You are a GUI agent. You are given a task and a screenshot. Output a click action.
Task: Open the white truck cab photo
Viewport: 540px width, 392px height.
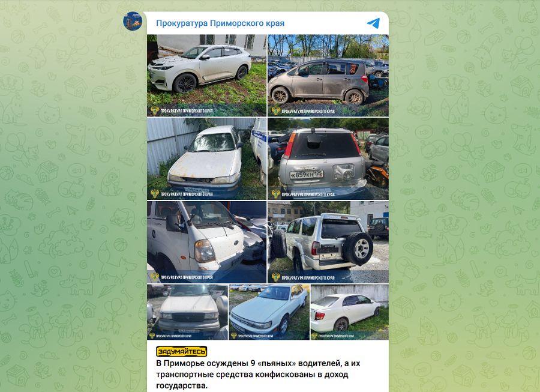click(x=206, y=242)
